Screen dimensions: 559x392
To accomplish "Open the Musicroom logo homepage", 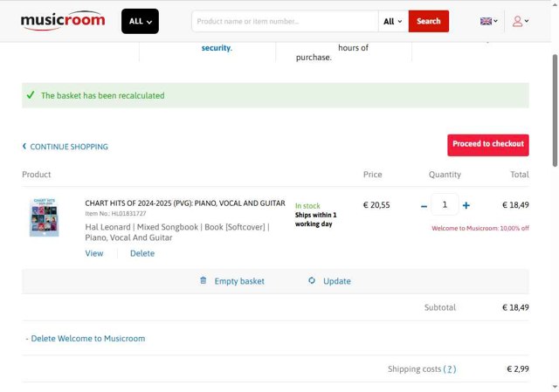I will point(63,20).
